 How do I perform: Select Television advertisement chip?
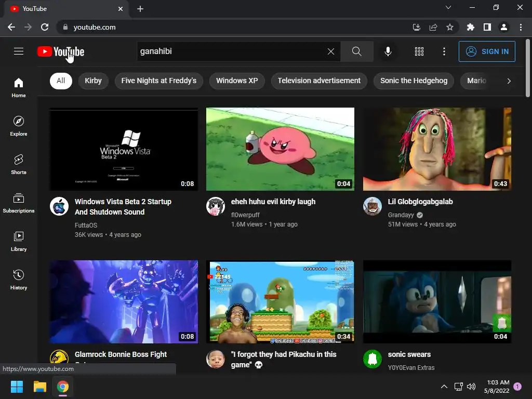319,81
